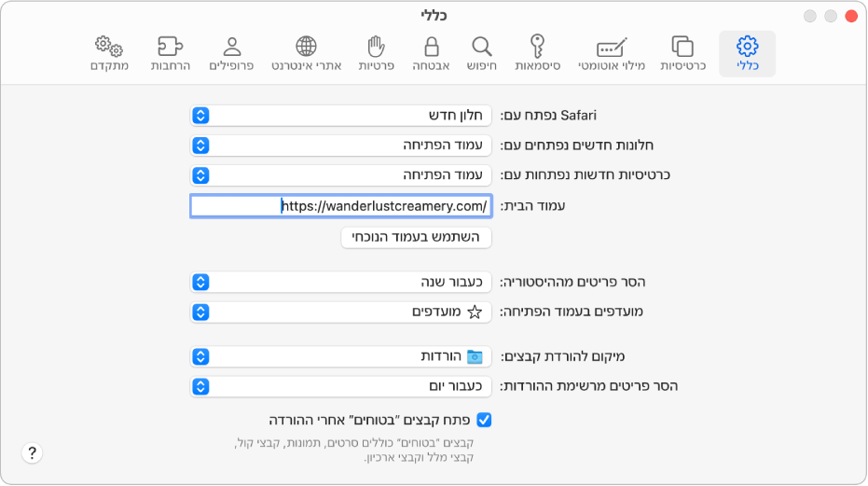Open the download location (הורדות) dropdown
Screen dimensions: 868x486
pos(340,356)
